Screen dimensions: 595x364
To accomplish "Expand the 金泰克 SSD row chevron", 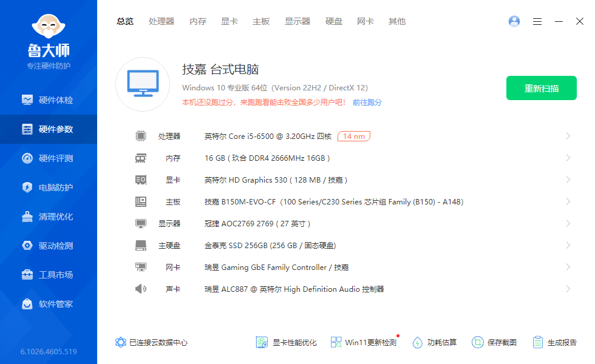I will pyautogui.click(x=568, y=245).
